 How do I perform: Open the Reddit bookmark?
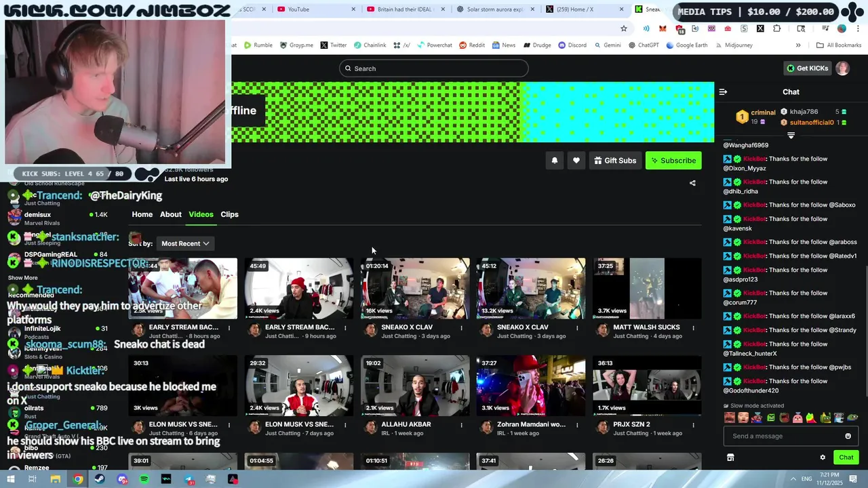tap(472, 45)
